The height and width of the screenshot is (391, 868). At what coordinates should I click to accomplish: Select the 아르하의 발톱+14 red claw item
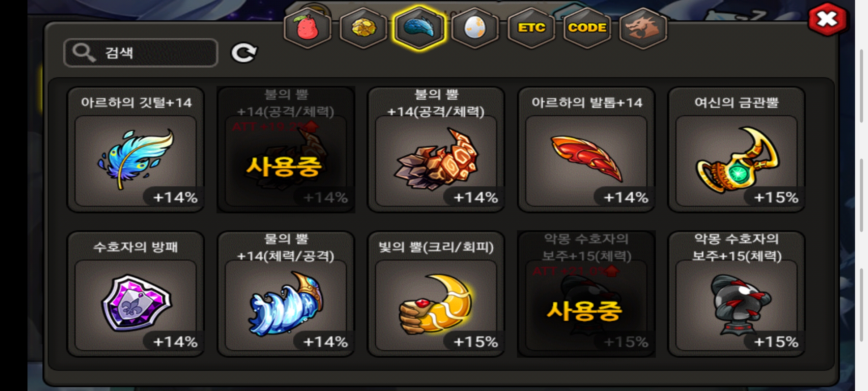pyautogui.click(x=586, y=150)
